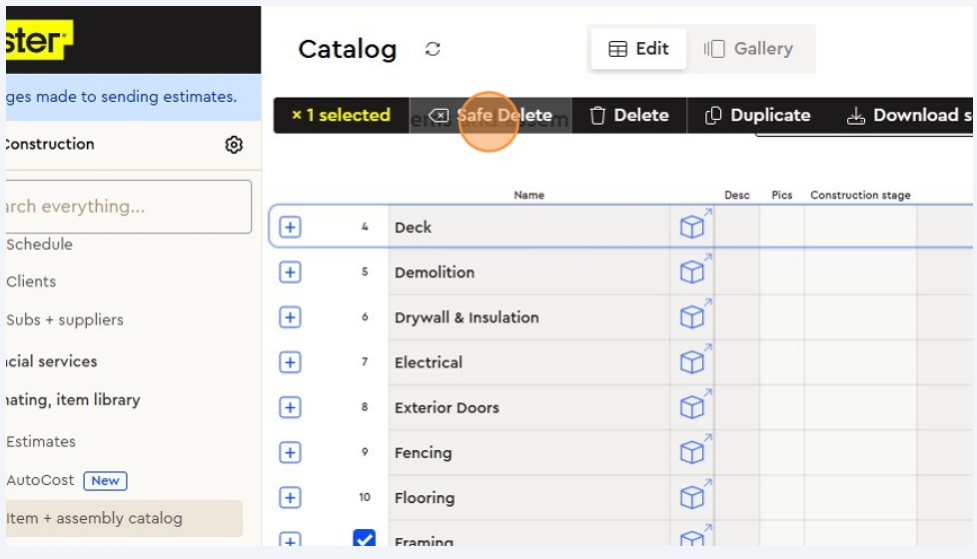Click cube icon for Drywall & Insulation

[x=692, y=317]
